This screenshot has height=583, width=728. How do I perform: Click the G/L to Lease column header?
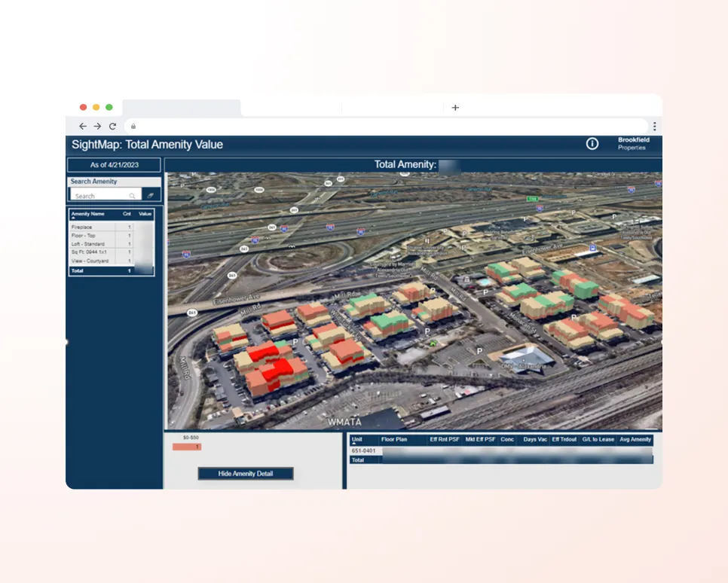(598, 440)
